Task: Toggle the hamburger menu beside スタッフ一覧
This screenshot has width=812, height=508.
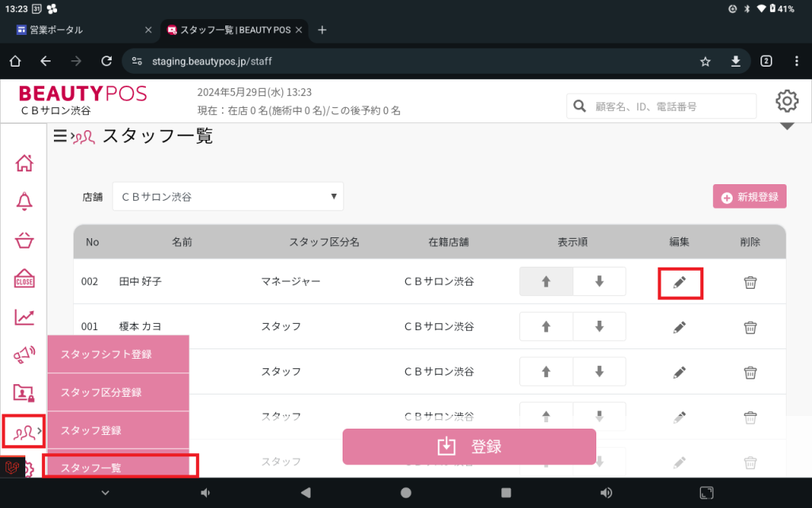Action: coord(59,137)
